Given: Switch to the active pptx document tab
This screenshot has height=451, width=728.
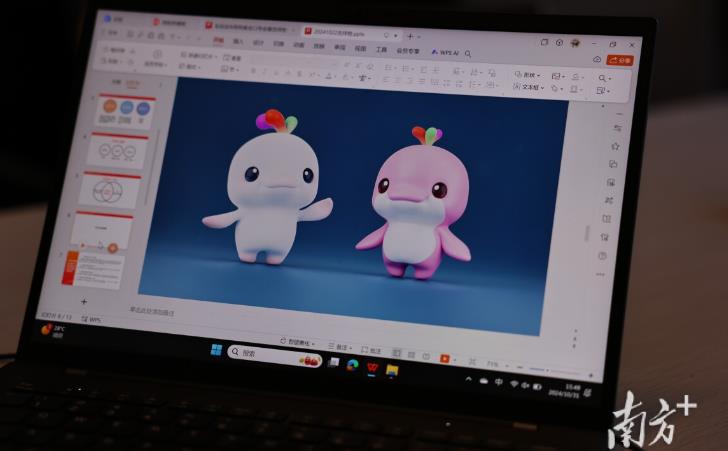Looking at the screenshot, I should pyautogui.click(x=335, y=32).
